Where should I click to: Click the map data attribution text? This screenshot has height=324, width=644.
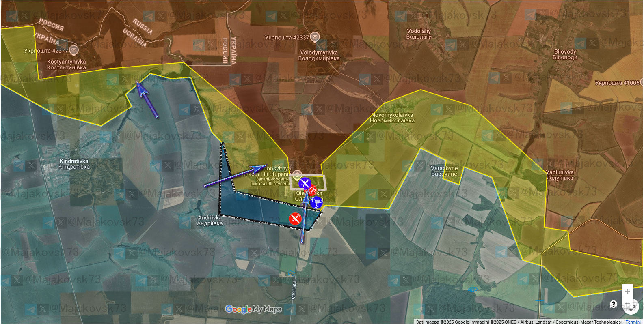click(518, 322)
